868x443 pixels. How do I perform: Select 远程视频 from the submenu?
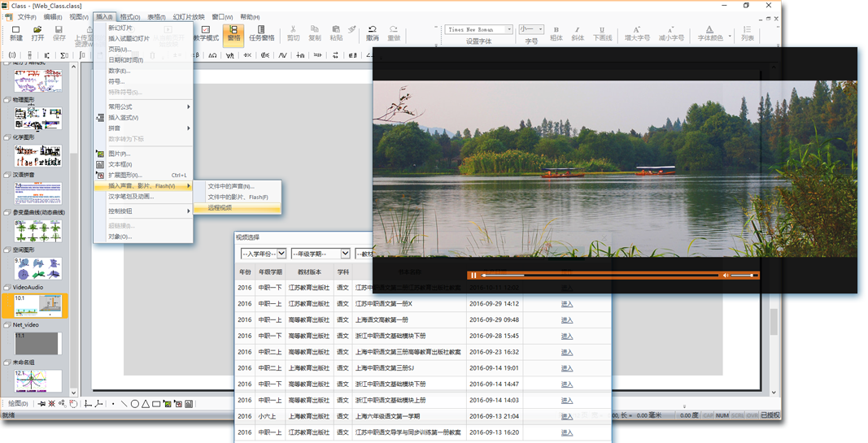220,208
